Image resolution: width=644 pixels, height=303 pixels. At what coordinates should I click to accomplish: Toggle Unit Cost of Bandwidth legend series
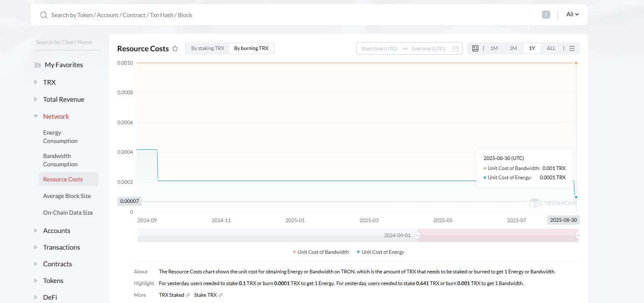[321, 252]
